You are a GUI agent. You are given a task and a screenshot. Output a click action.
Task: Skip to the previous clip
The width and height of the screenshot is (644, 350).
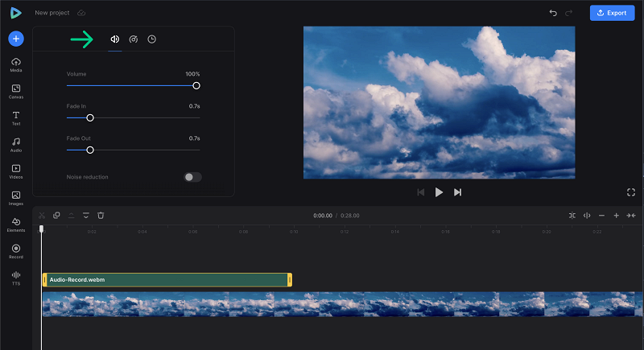coord(420,192)
